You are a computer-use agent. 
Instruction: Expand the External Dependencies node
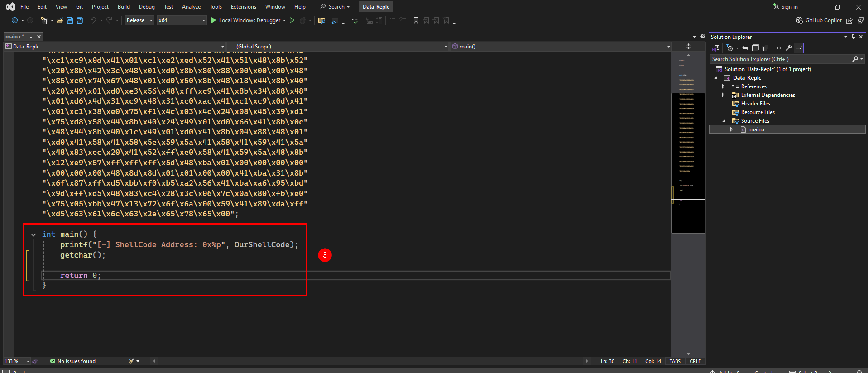coord(723,95)
